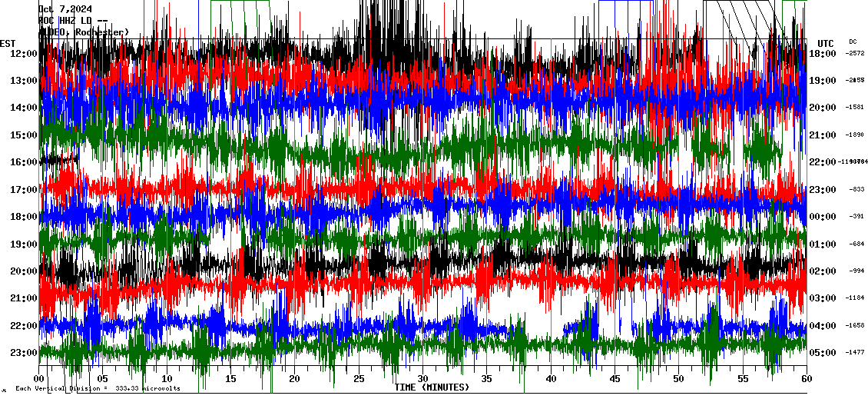Click the DC offset value -2572

[855, 54]
